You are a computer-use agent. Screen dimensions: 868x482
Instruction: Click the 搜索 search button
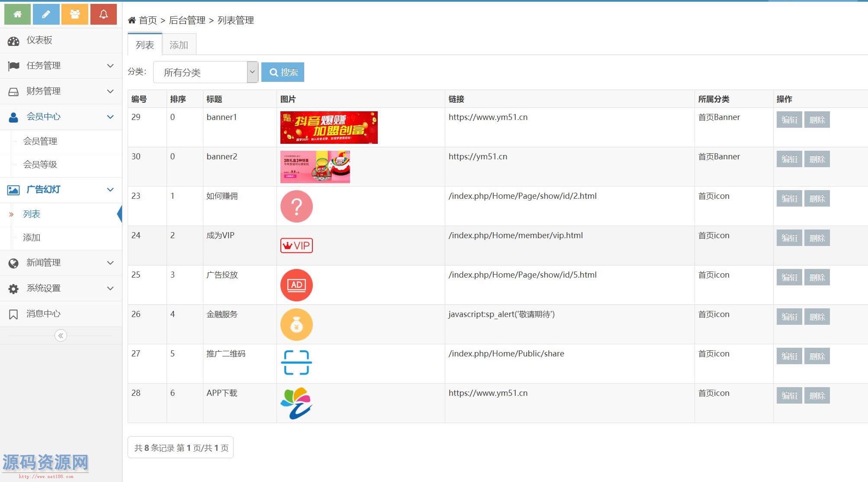283,72
